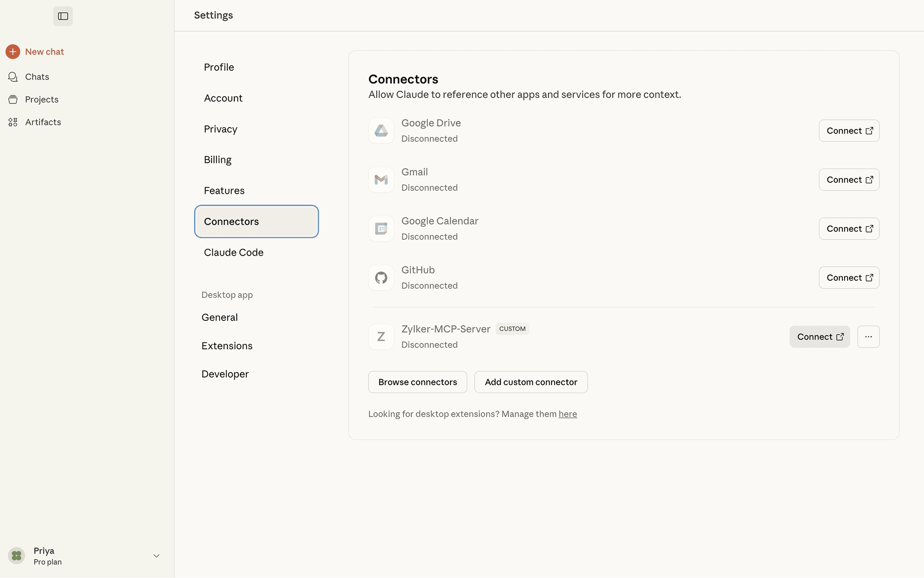Collapse the sidebar using the panel icon
Image resolution: width=924 pixels, height=578 pixels.
[63, 16]
